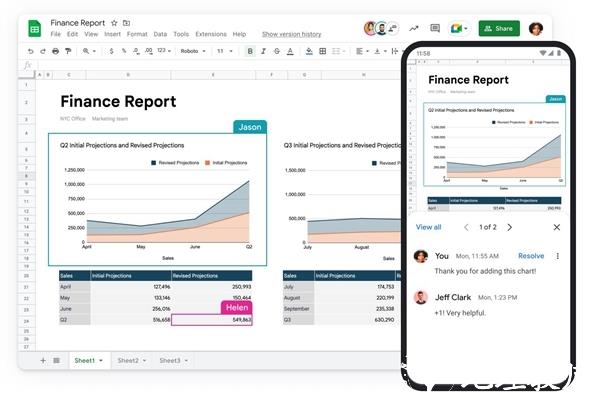600x400 pixels.
Task: Undo the last action
Action: (x=30, y=51)
